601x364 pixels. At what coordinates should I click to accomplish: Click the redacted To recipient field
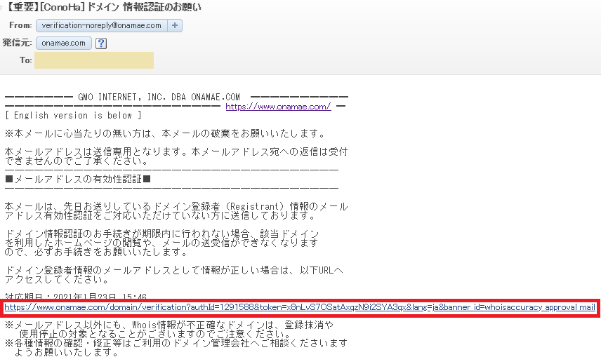click(x=94, y=60)
